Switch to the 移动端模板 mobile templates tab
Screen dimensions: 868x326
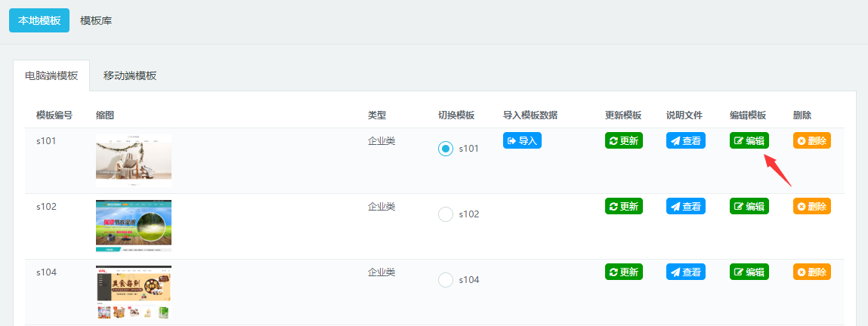130,75
